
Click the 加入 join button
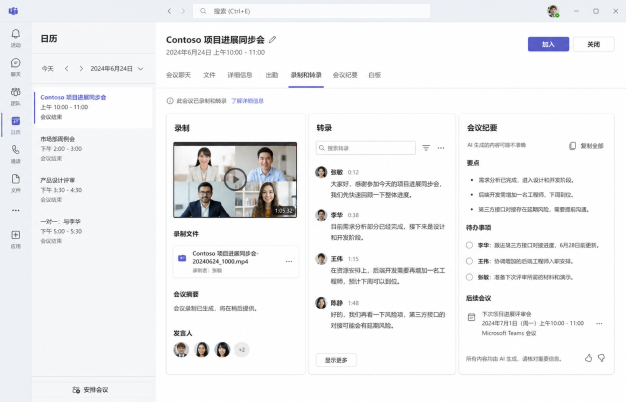(548, 44)
